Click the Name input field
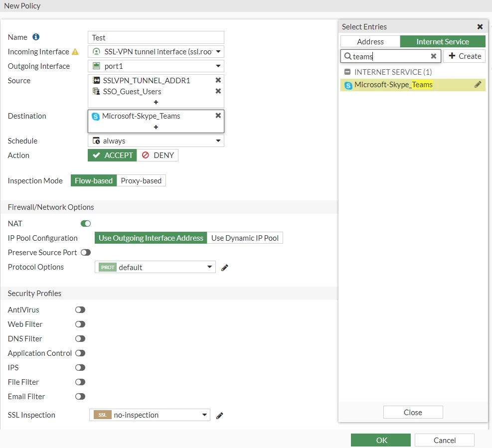 coord(156,38)
